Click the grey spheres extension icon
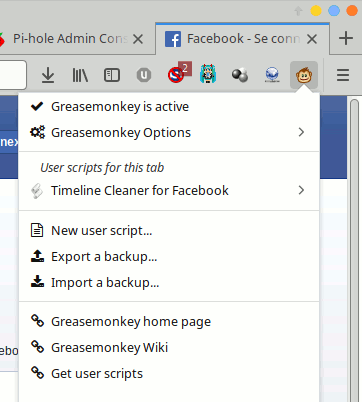Screen dimensions: 362x402 (240, 75)
